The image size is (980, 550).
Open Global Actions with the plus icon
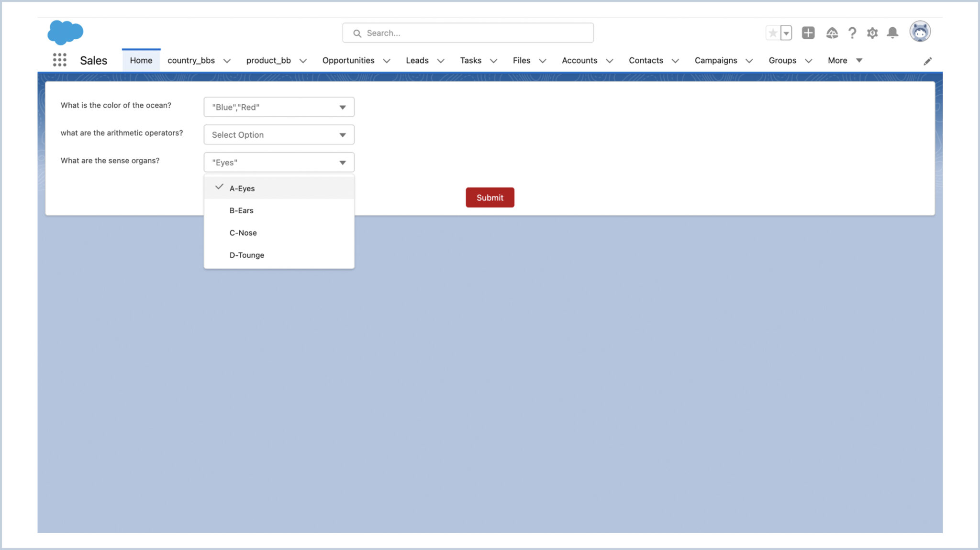(808, 33)
